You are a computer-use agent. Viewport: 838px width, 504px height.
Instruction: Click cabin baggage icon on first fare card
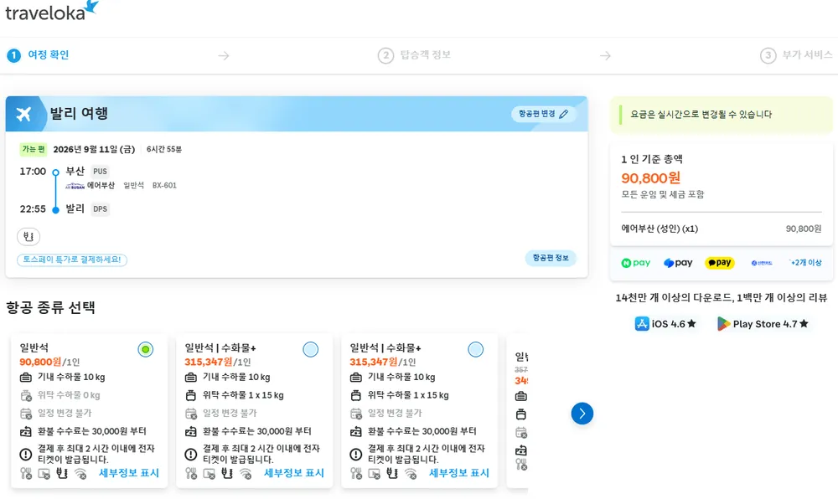click(26, 378)
